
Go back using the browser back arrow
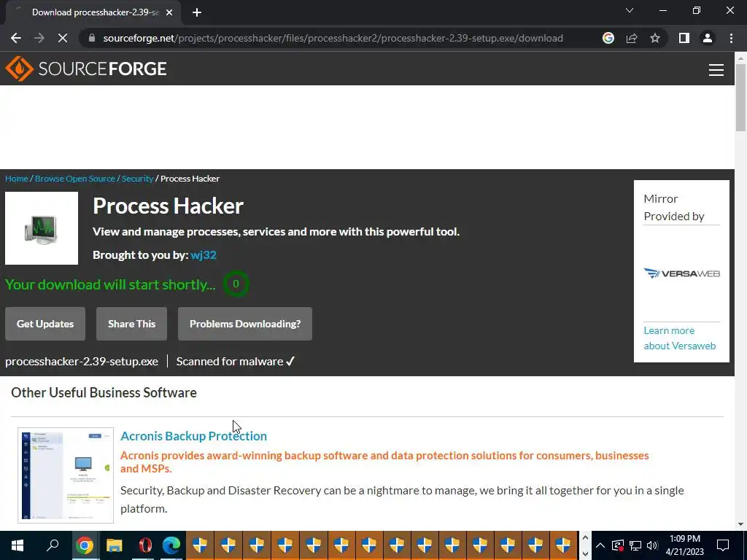click(16, 38)
